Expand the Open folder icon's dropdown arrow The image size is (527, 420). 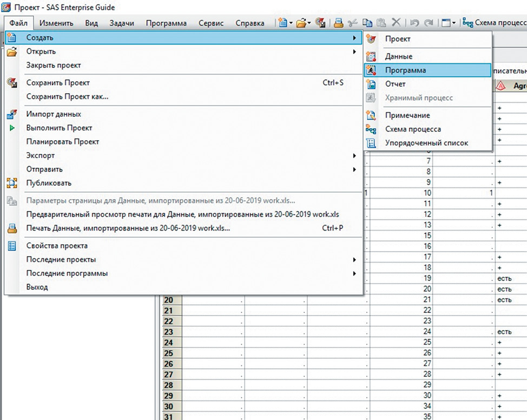click(309, 23)
